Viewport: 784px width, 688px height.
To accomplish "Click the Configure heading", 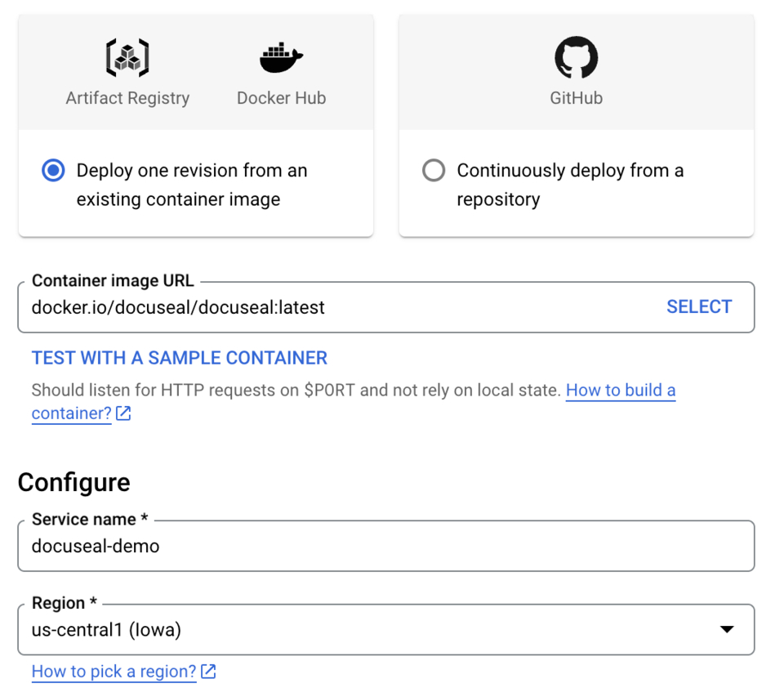I will [74, 483].
